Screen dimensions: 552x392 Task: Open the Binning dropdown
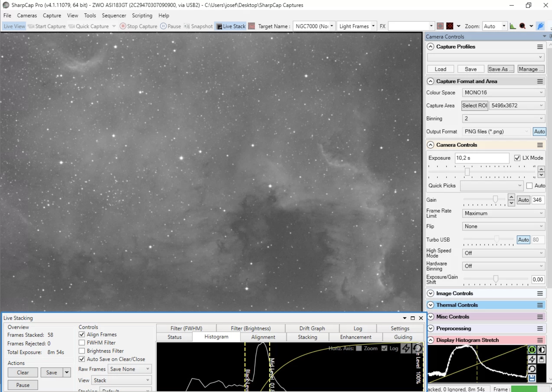[x=503, y=119]
